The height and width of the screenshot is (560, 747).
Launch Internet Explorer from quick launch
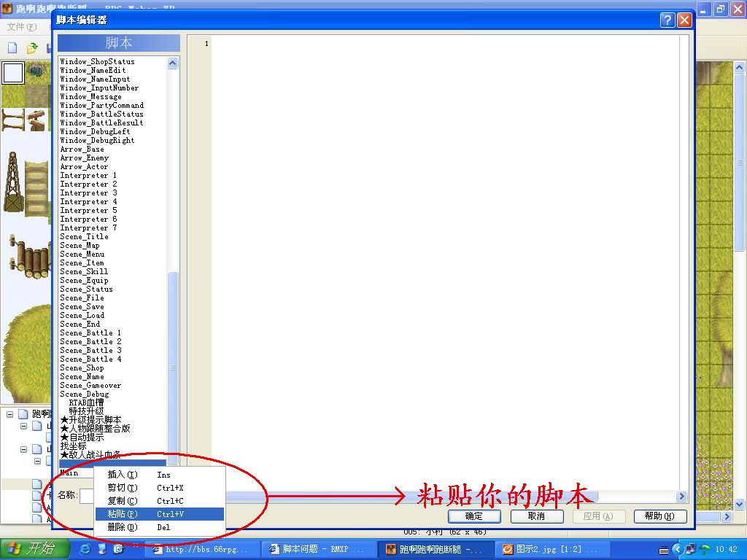[x=85, y=549]
